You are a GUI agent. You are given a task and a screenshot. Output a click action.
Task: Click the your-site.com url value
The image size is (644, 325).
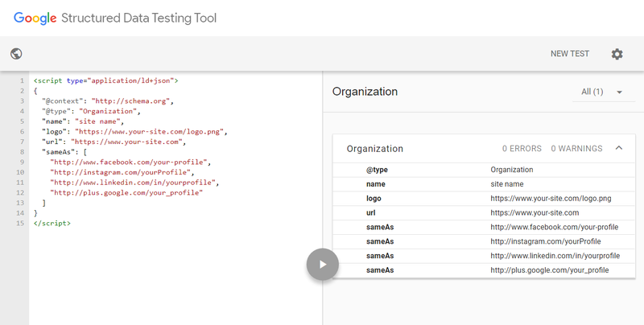[535, 213]
